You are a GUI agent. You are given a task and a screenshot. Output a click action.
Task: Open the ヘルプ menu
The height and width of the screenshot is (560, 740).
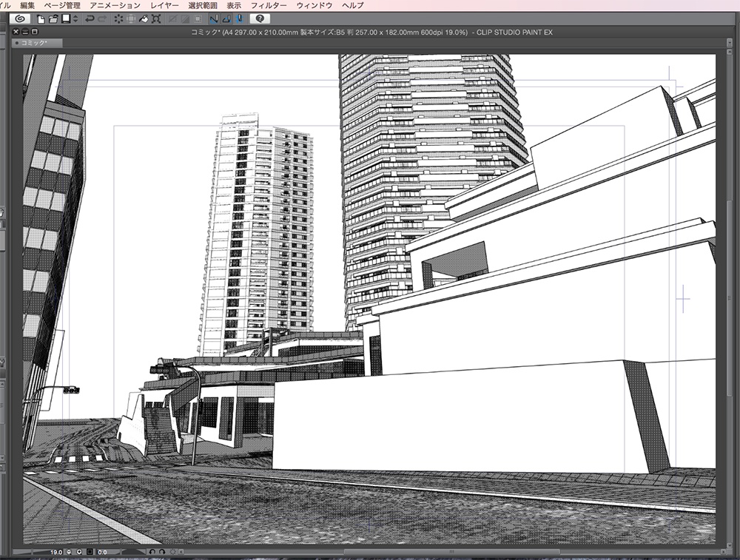(x=353, y=5)
